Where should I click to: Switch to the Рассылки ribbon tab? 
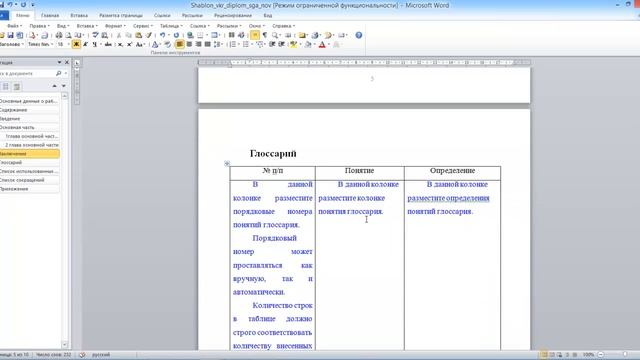point(192,16)
